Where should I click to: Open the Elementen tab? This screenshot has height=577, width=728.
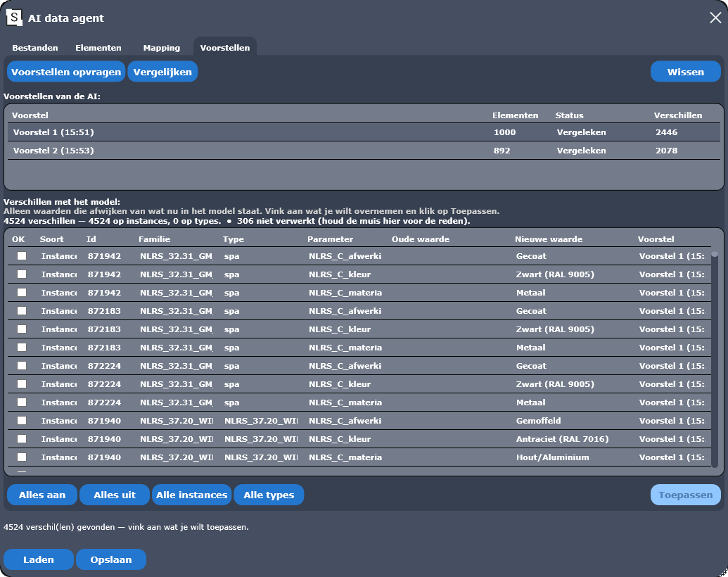click(x=98, y=48)
